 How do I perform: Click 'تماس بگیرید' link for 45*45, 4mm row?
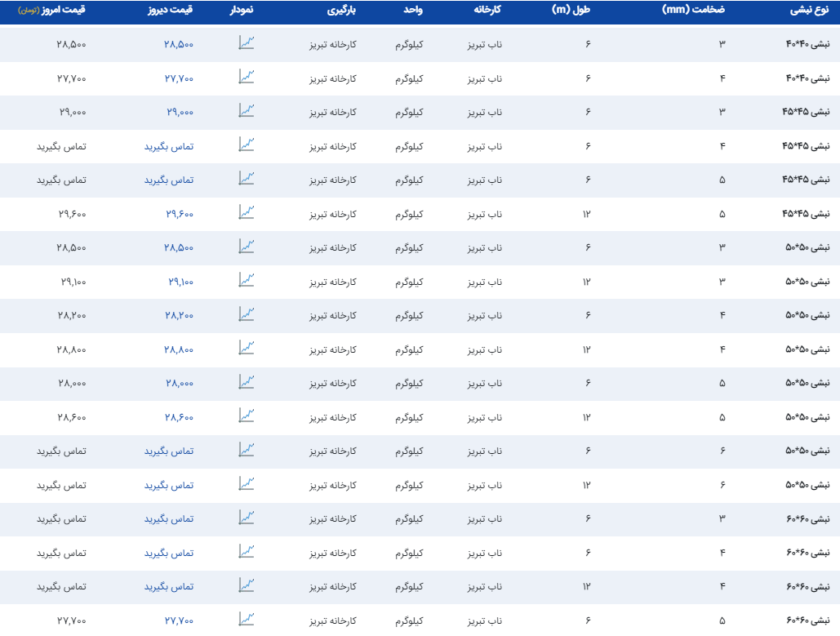[169, 146]
